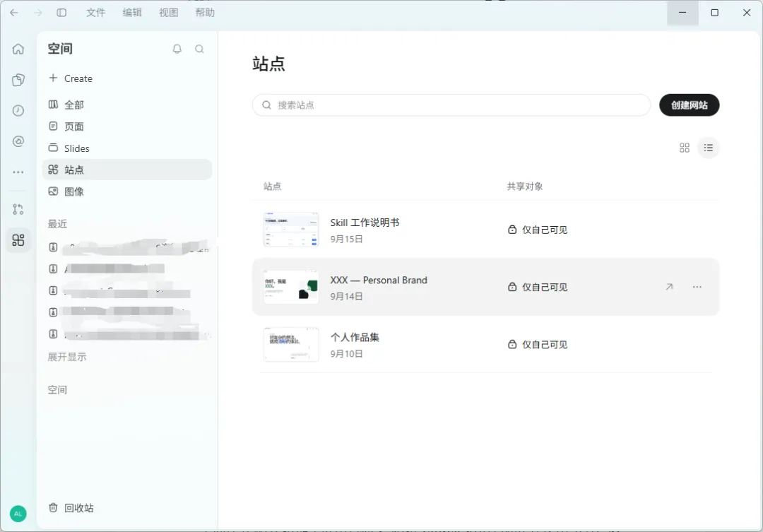763x532 pixels.
Task: Open the 编辑 menu
Action: (x=132, y=13)
